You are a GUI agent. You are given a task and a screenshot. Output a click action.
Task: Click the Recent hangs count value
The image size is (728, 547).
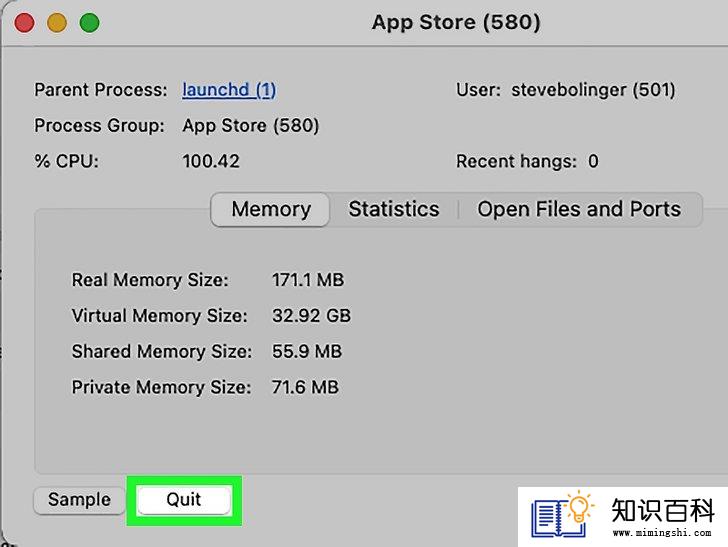pyautogui.click(x=593, y=162)
